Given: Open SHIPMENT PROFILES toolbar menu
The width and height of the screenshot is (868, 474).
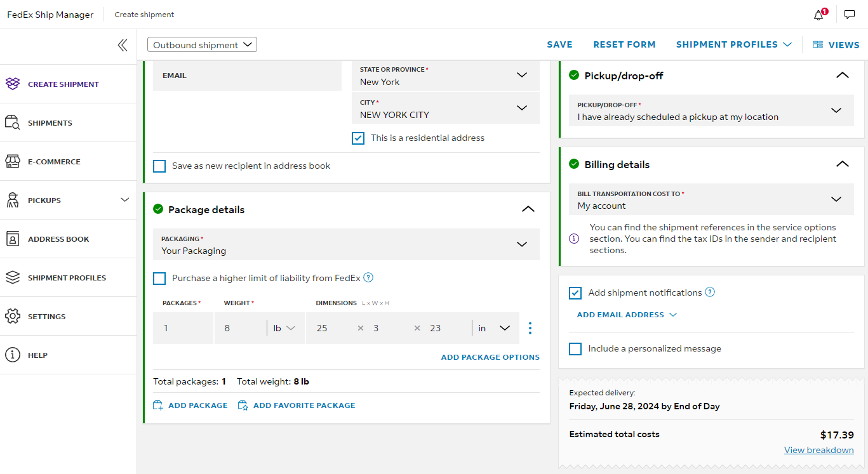Looking at the screenshot, I should [734, 45].
